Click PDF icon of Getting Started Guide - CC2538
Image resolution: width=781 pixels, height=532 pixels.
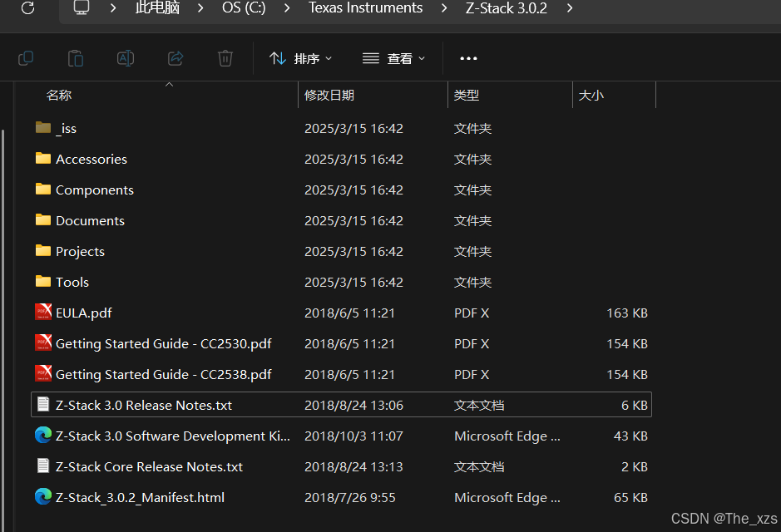pos(43,374)
